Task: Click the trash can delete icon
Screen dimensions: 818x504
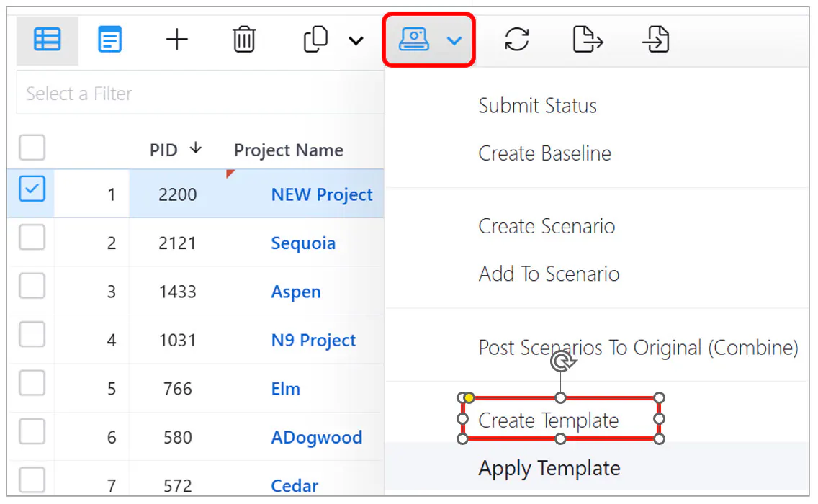Action: 243,40
